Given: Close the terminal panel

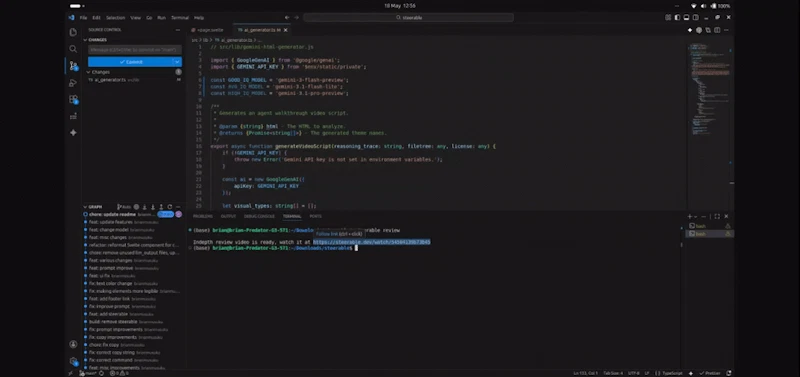Looking at the screenshot, I should (727, 216).
